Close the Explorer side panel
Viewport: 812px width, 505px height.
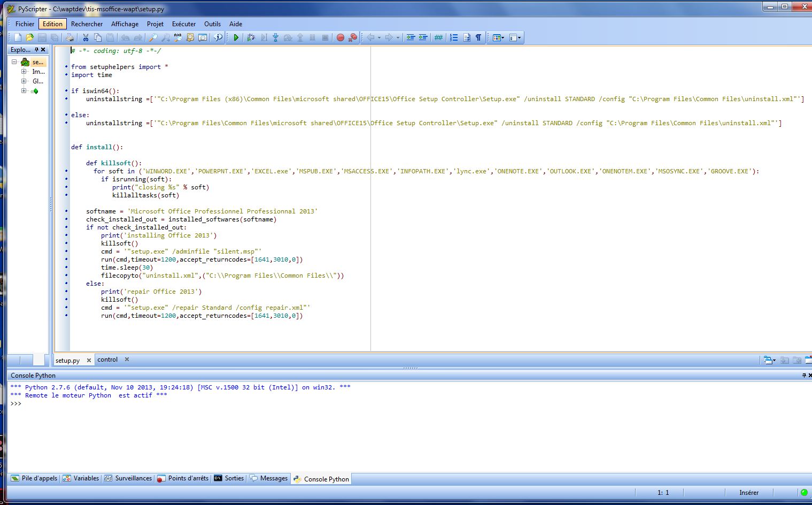(44, 49)
